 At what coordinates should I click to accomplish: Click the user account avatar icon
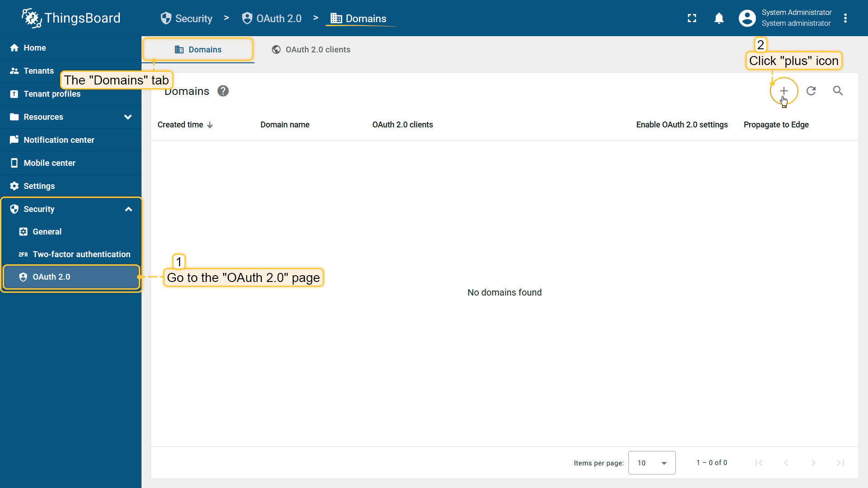click(747, 19)
